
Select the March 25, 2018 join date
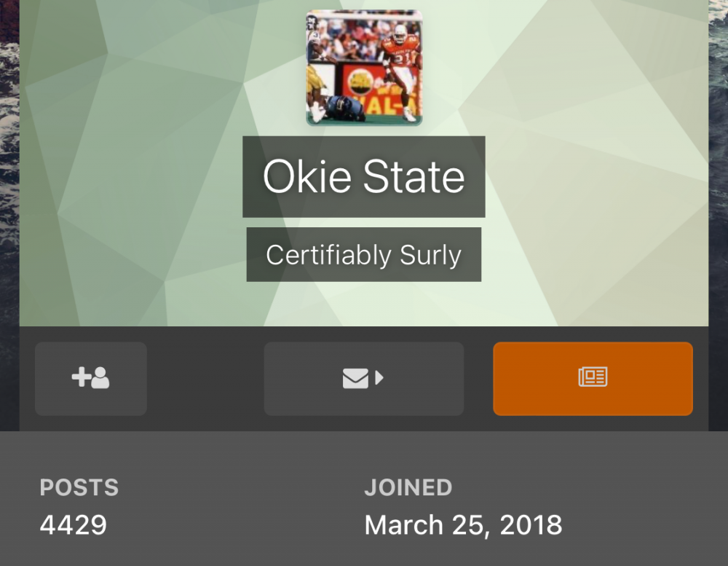[x=463, y=524]
